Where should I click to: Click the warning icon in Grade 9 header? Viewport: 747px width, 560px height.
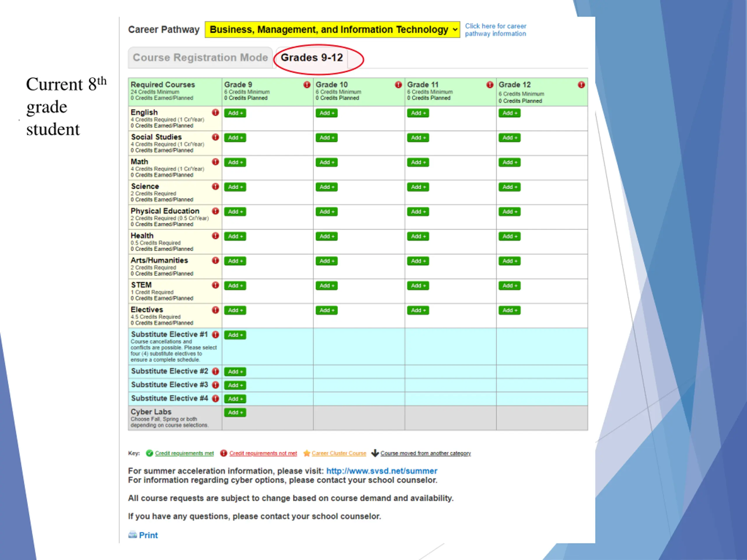coord(307,85)
